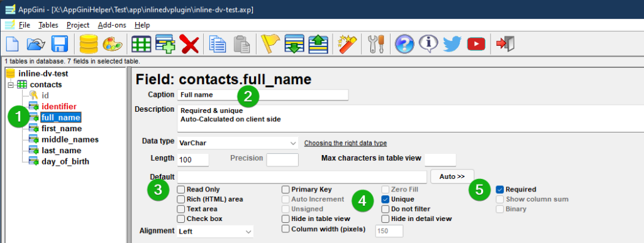Open the Add-ons menu
The height and width of the screenshot is (243, 644).
click(112, 25)
